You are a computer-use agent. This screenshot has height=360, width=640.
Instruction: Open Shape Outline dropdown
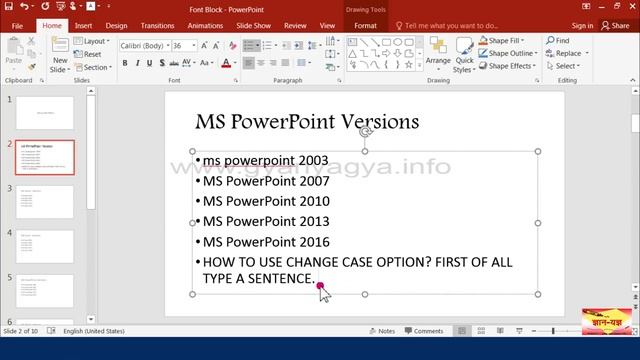pos(508,53)
